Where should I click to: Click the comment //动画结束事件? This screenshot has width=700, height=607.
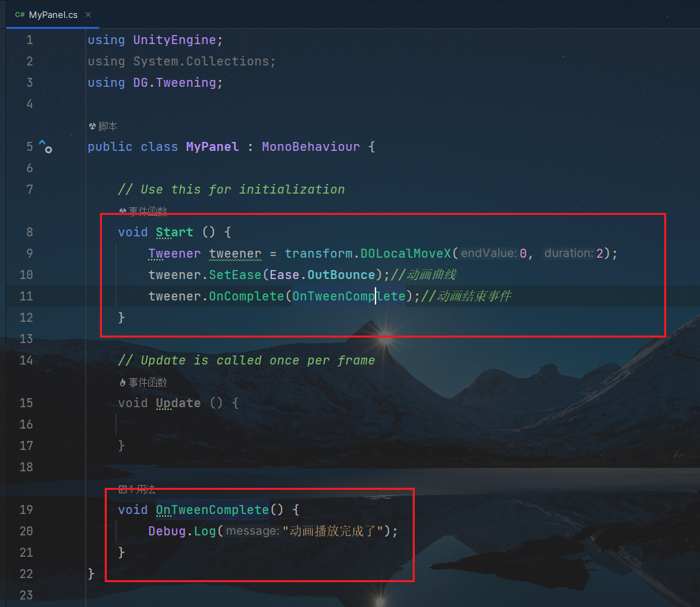click(466, 296)
